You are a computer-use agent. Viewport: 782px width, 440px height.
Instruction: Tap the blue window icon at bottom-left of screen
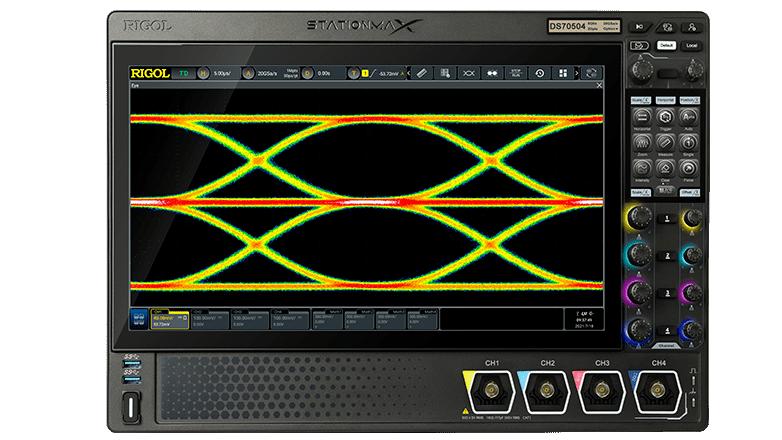[139, 319]
